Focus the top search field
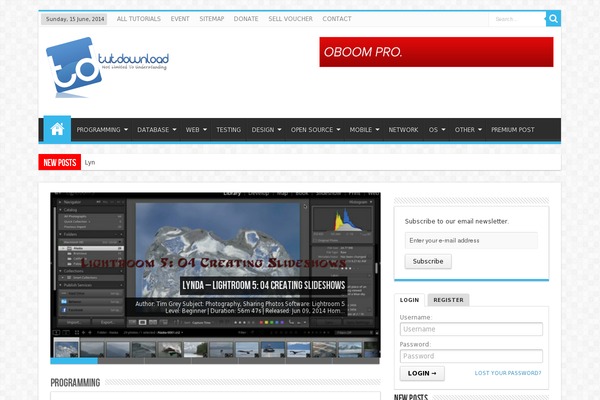This screenshot has height=400, width=600. pyautogui.click(x=517, y=19)
